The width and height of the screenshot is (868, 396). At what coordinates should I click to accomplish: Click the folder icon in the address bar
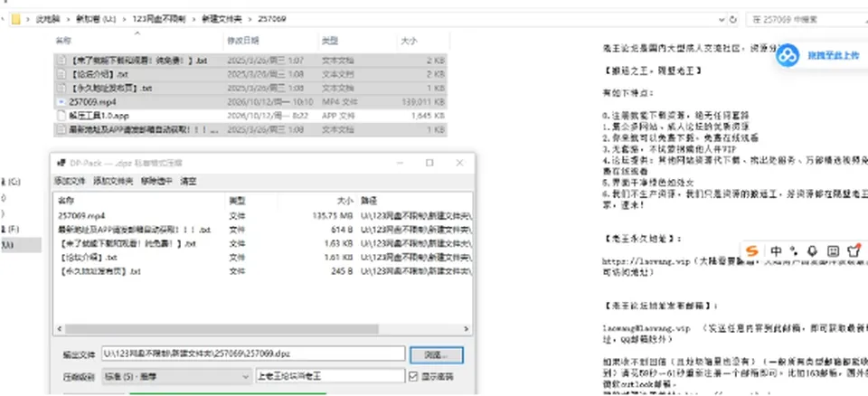pyautogui.click(x=15, y=19)
